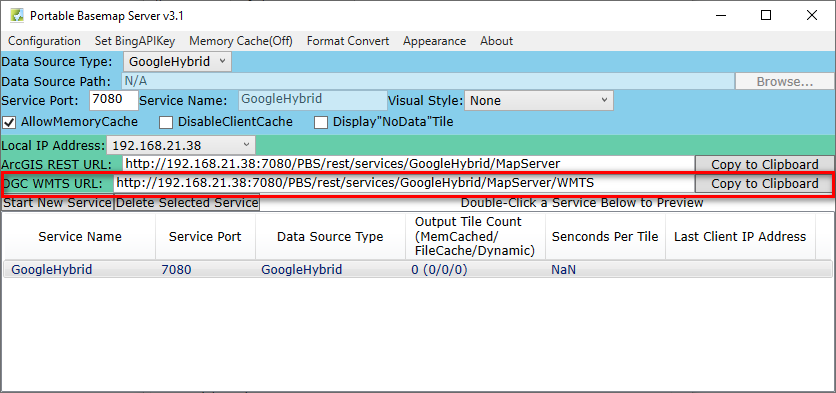Click the GoogleHybrid data source type cell

tap(301, 270)
